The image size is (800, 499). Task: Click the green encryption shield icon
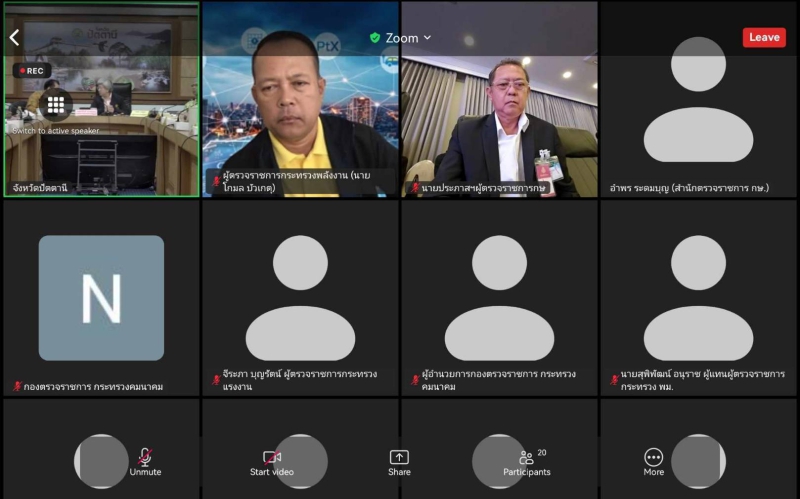pos(375,38)
